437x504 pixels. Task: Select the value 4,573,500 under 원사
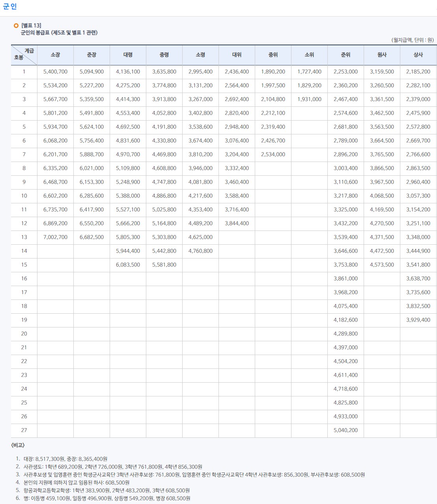click(x=382, y=265)
